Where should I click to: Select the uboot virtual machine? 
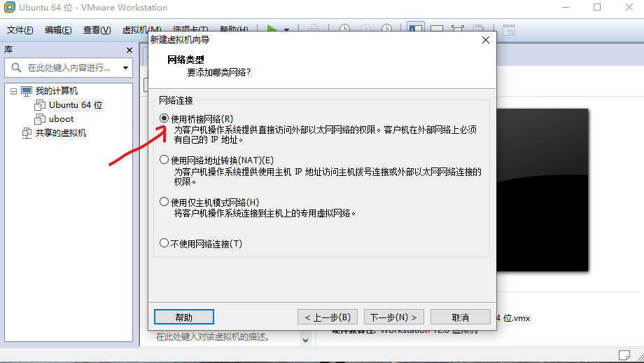(x=61, y=119)
